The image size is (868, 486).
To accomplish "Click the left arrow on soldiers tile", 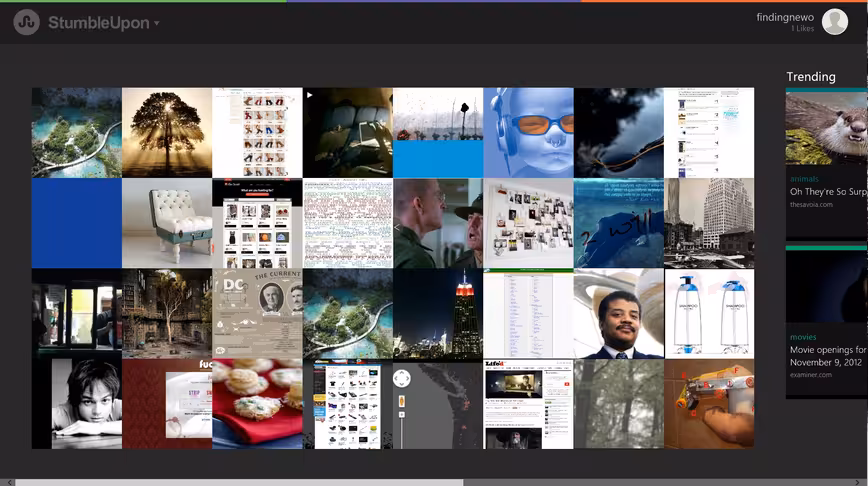I will pos(397,228).
